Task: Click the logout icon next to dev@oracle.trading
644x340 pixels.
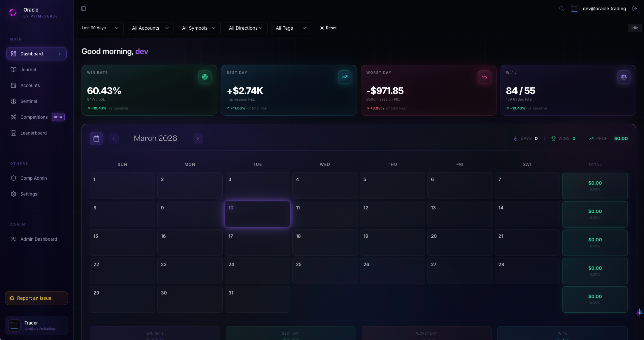Action: point(635,9)
